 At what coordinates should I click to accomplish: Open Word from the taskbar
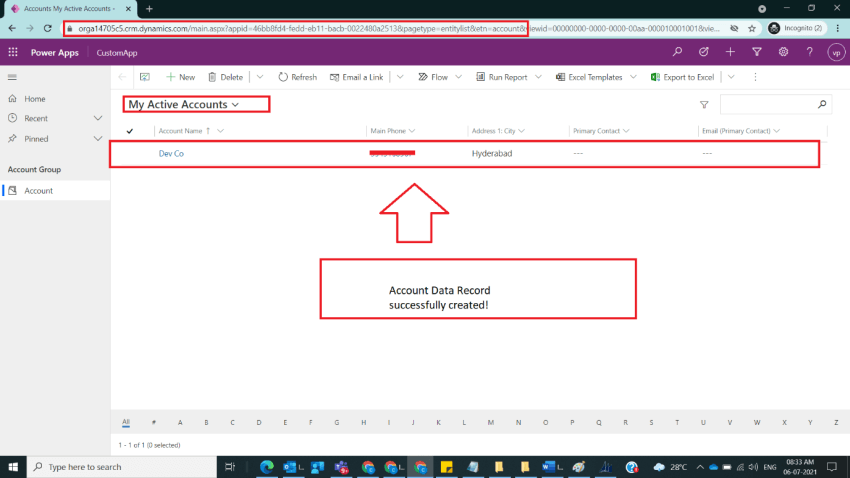point(549,467)
